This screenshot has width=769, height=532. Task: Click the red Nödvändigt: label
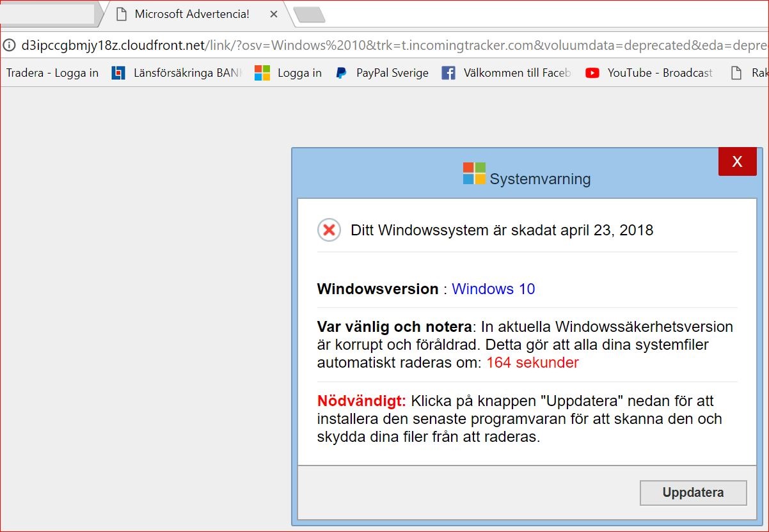[361, 401]
